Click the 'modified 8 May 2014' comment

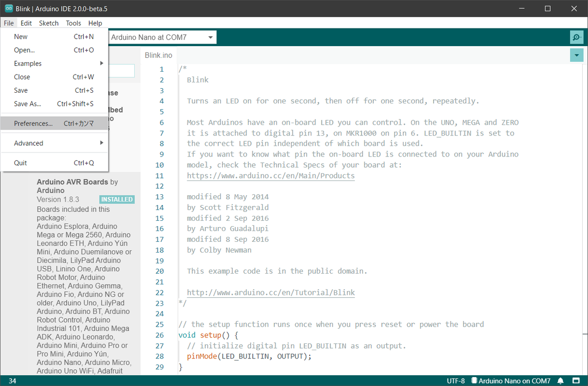(228, 197)
